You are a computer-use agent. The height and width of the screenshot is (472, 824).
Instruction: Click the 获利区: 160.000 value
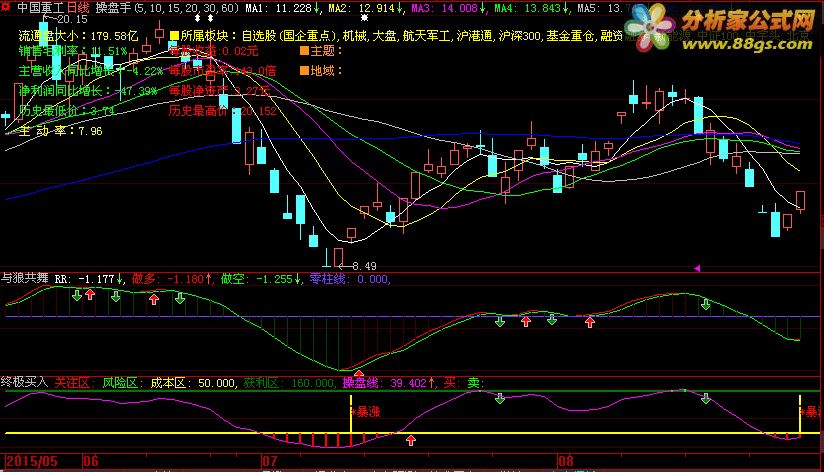[x=290, y=383]
